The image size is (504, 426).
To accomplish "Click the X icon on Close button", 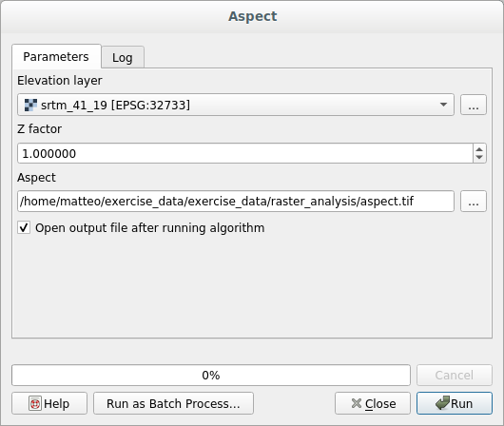I will point(357,403).
